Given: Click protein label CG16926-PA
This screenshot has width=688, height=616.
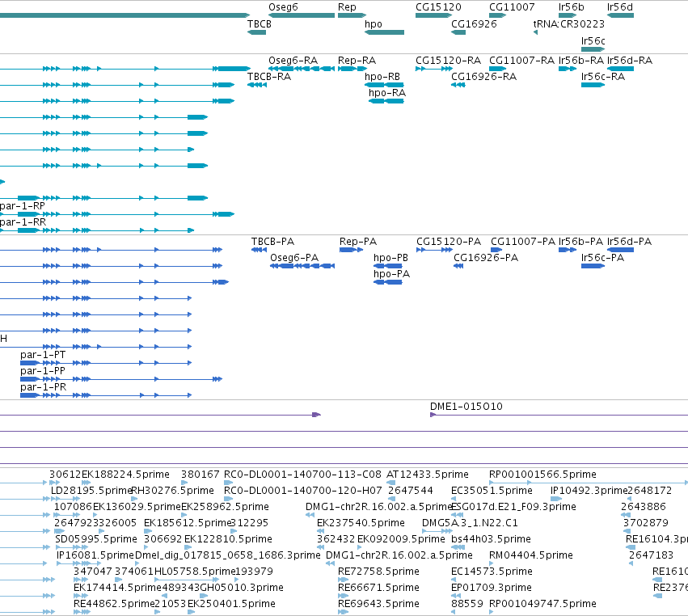Looking at the screenshot, I should point(486,258).
